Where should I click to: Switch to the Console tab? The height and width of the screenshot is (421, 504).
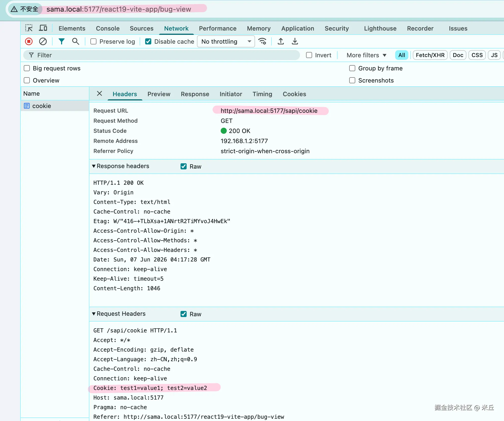pyautogui.click(x=108, y=29)
